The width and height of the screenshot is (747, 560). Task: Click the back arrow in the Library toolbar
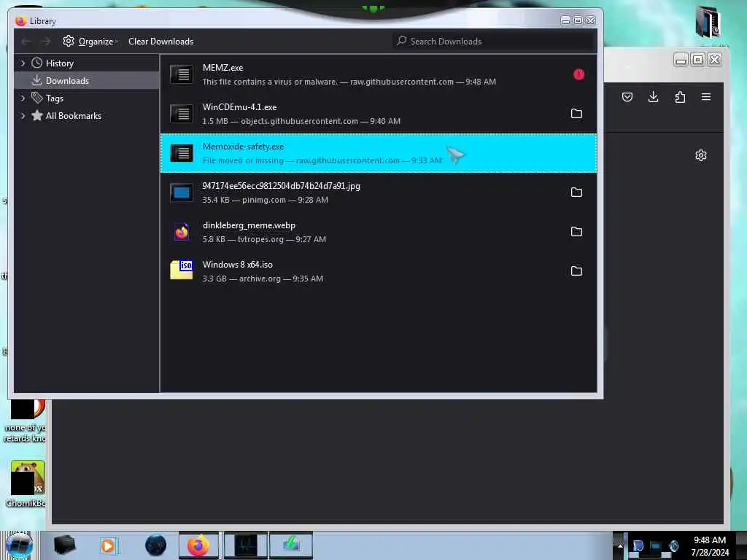pos(26,42)
